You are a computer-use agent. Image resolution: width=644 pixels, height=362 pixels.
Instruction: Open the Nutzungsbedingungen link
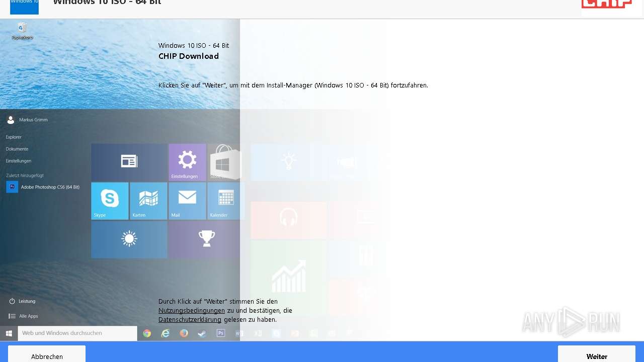point(192,311)
